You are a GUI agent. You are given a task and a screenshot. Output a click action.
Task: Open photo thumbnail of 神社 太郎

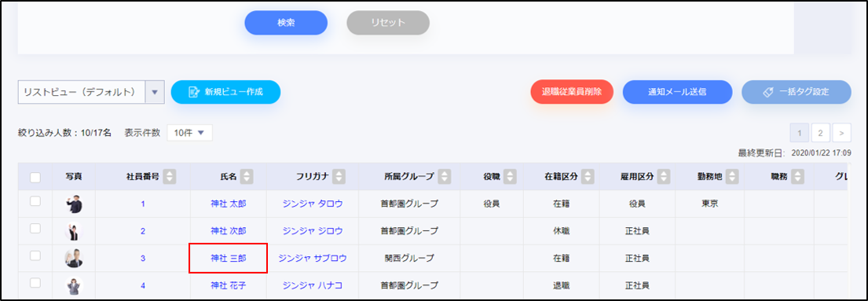pos(74,204)
